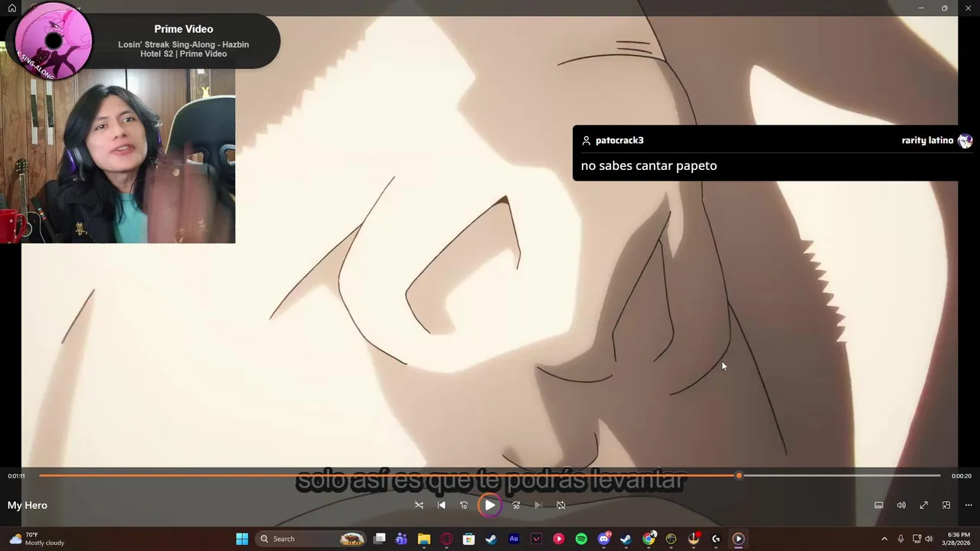
Task: Click the microphone tray icon
Action: (x=900, y=539)
